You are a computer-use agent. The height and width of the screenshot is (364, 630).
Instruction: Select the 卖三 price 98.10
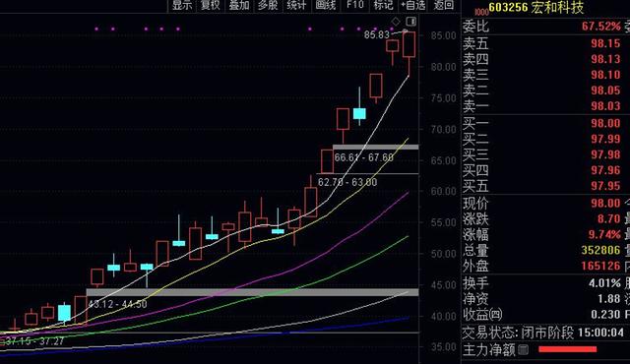coord(605,75)
